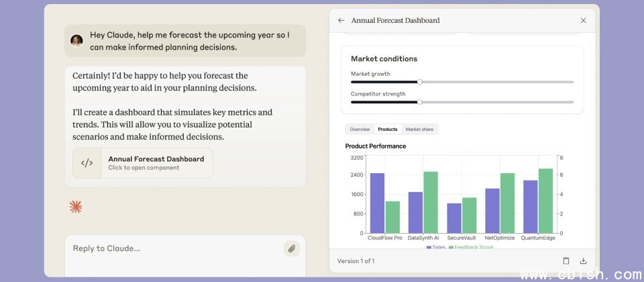Click the code brackets icon on artifact card
The width and height of the screenshot is (644, 282).
[87, 163]
